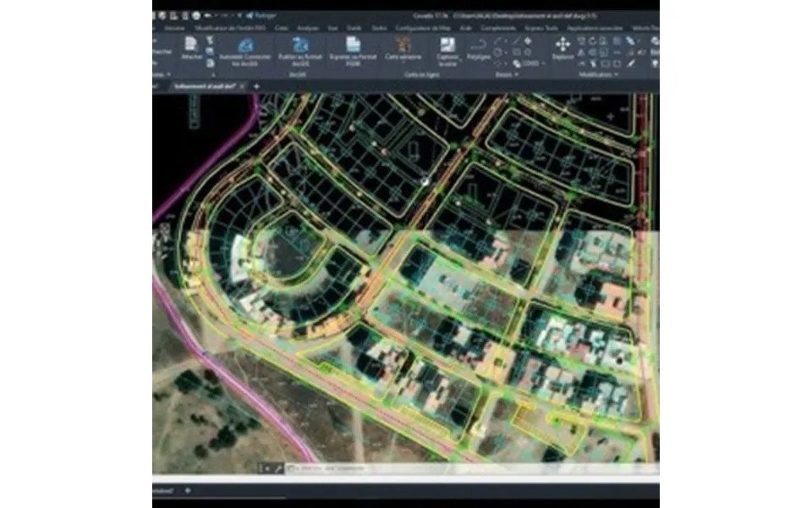812x508 pixels.
Task: Expand the Dessin panel flyout arrow
Action: (517, 74)
